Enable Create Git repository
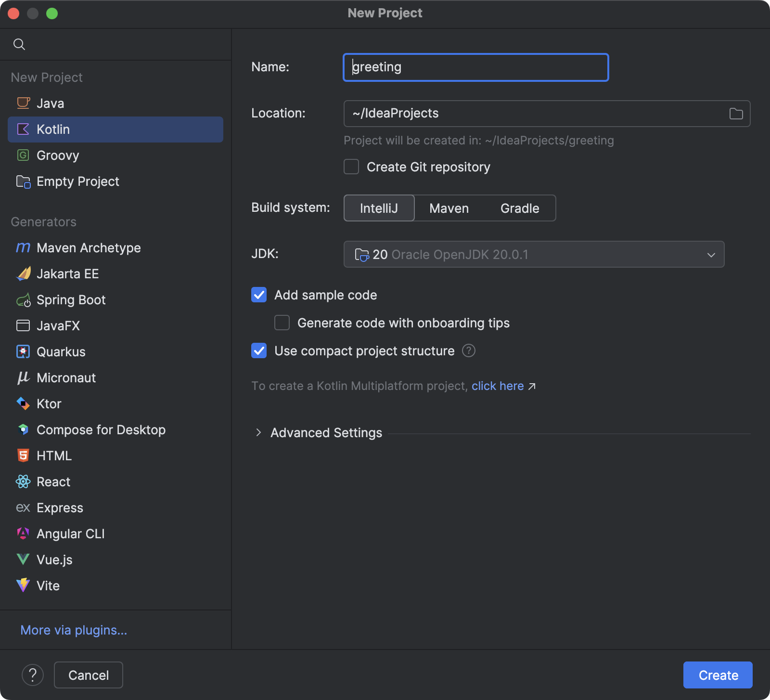This screenshot has height=700, width=770. coord(351,167)
